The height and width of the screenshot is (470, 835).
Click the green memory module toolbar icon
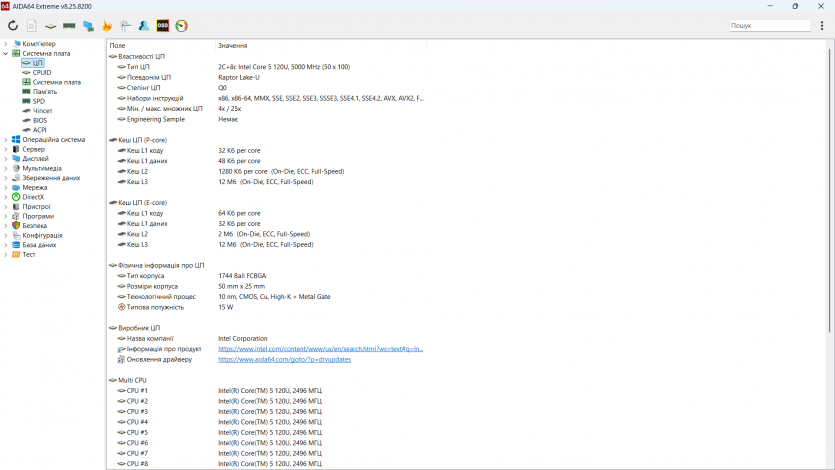click(x=69, y=26)
